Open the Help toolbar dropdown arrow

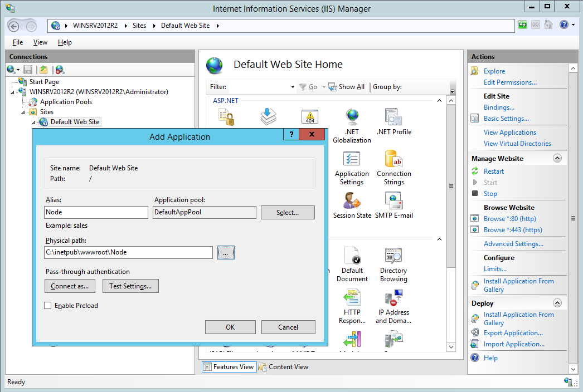pos(573,25)
